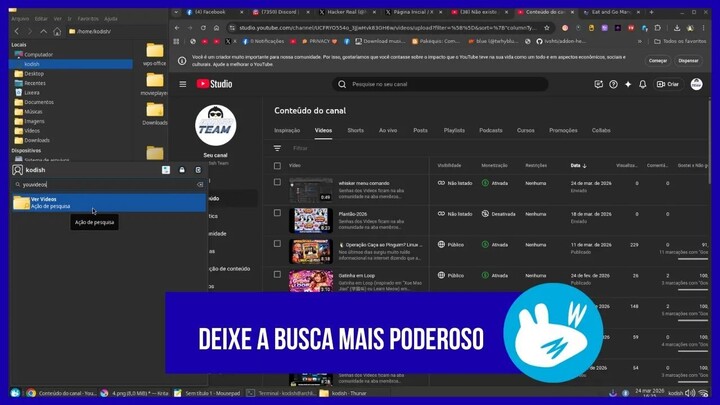Click the filter lines icon above video list

pos(277,148)
